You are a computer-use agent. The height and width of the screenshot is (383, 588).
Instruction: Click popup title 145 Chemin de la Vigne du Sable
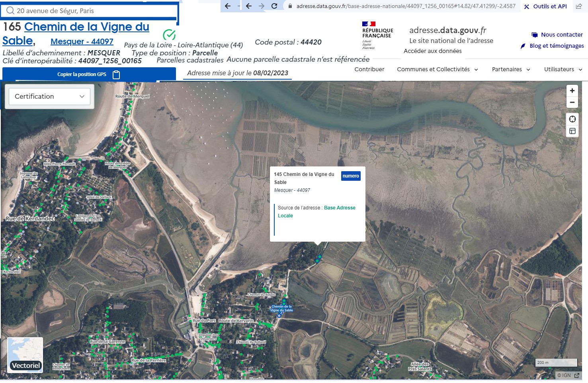pos(304,178)
